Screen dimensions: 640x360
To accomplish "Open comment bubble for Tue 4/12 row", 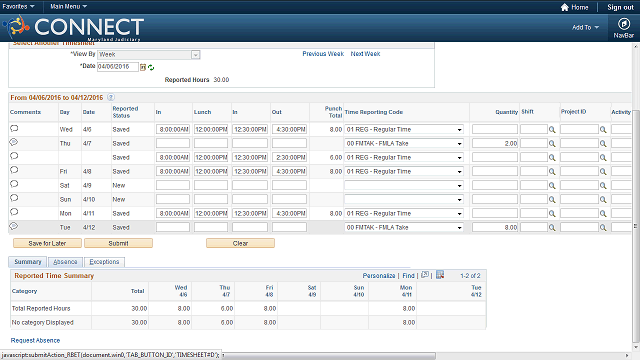I will click(x=13, y=226).
